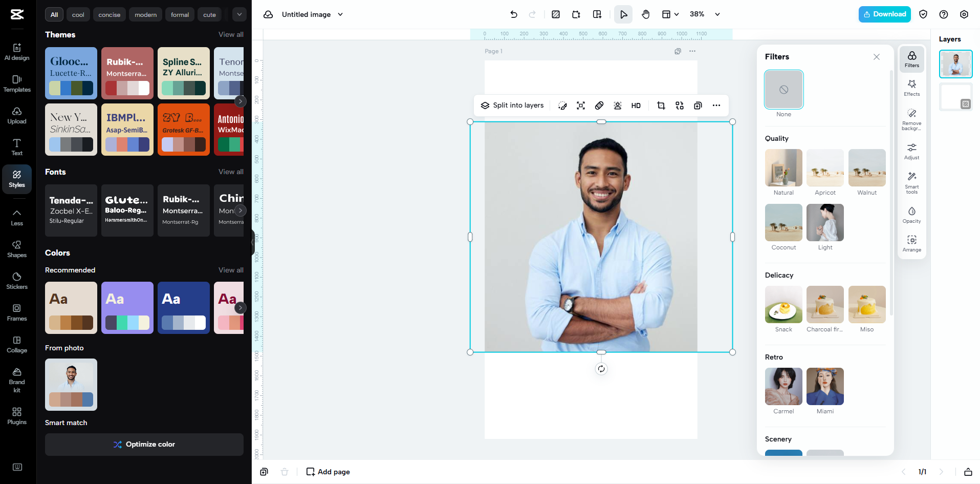Viewport: 980px width, 484px height.
Task: Switch to the Effects tab
Action: pyautogui.click(x=911, y=87)
